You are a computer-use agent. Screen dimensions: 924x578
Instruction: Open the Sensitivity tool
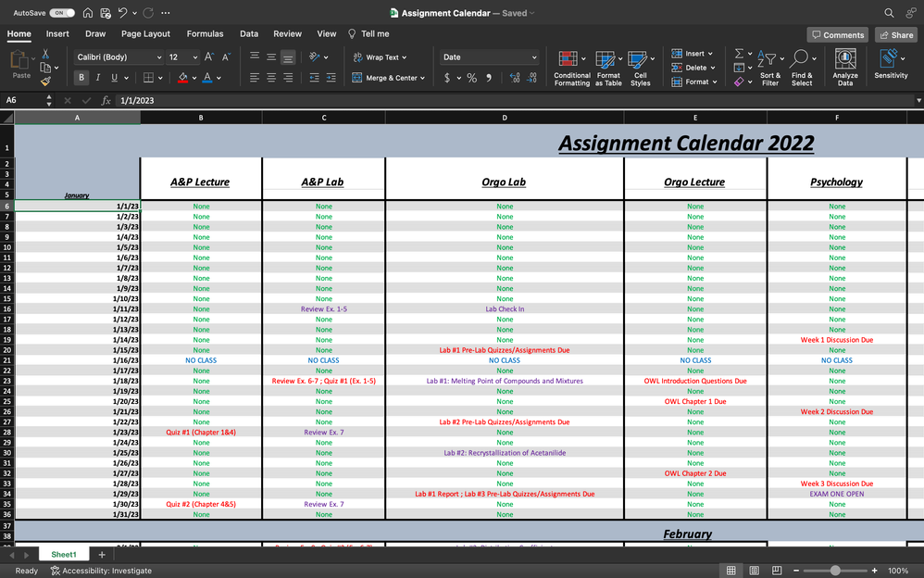pyautogui.click(x=891, y=67)
